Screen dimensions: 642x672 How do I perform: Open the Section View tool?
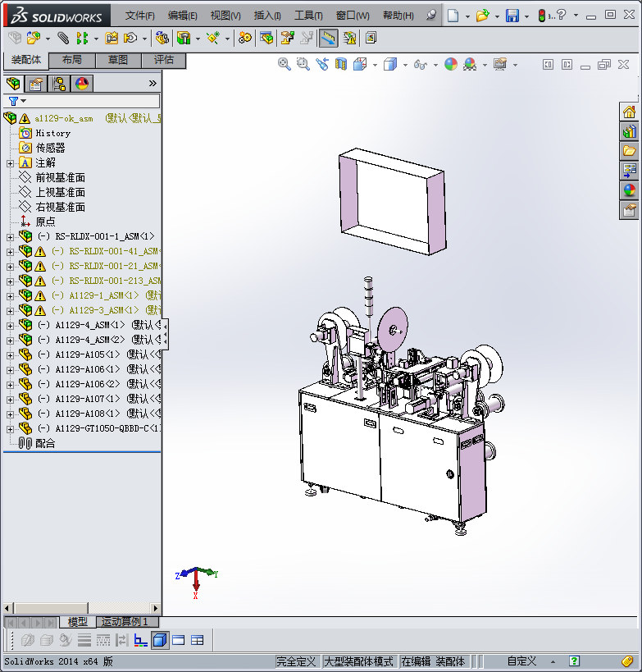coord(341,64)
